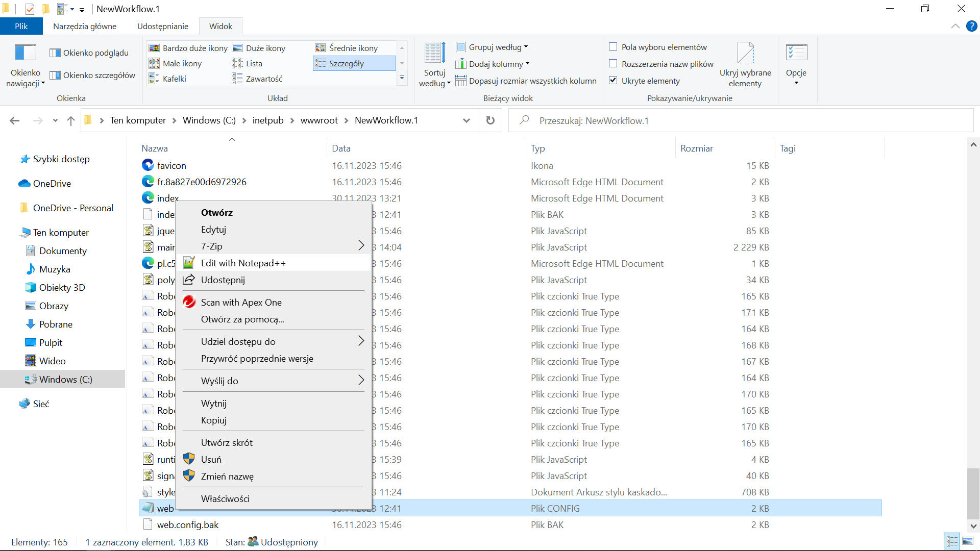The width and height of the screenshot is (980, 551).
Task: Select Duże ikony layout
Action: pos(259,48)
